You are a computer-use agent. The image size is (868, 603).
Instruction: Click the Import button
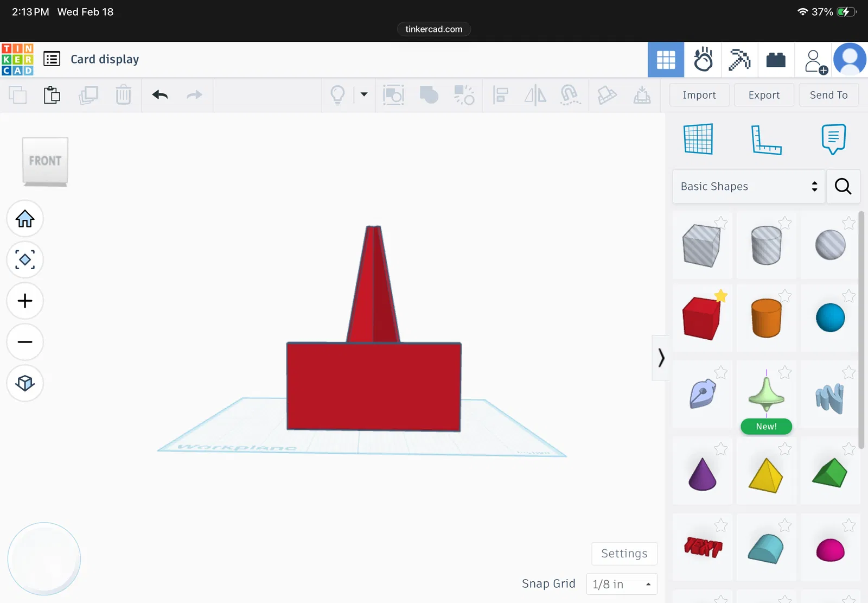coord(699,95)
